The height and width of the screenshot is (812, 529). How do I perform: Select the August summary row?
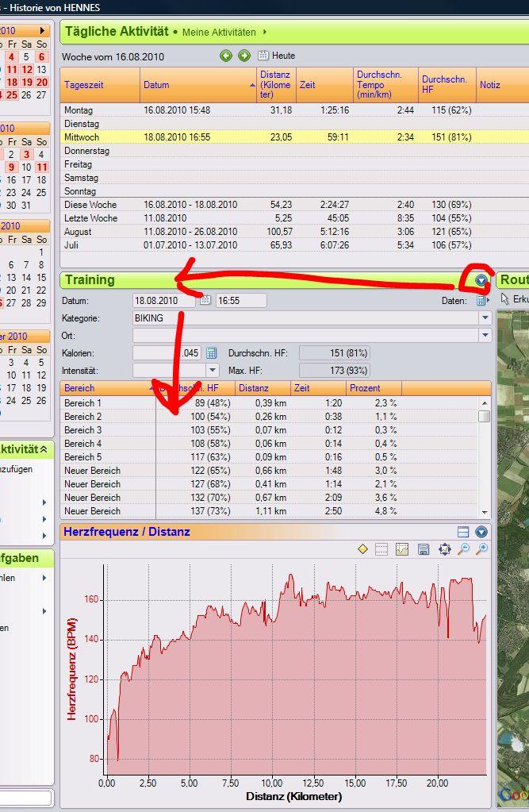tap(294, 232)
